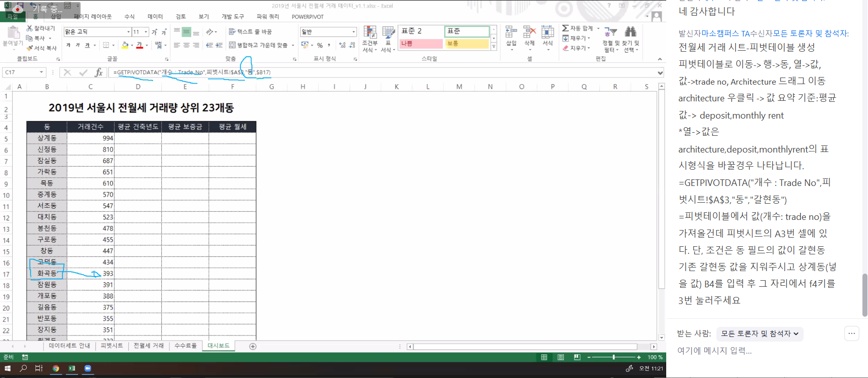Switch to Page Layout view in status bar
Viewport: 868px width, 378px height.
click(x=561, y=357)
